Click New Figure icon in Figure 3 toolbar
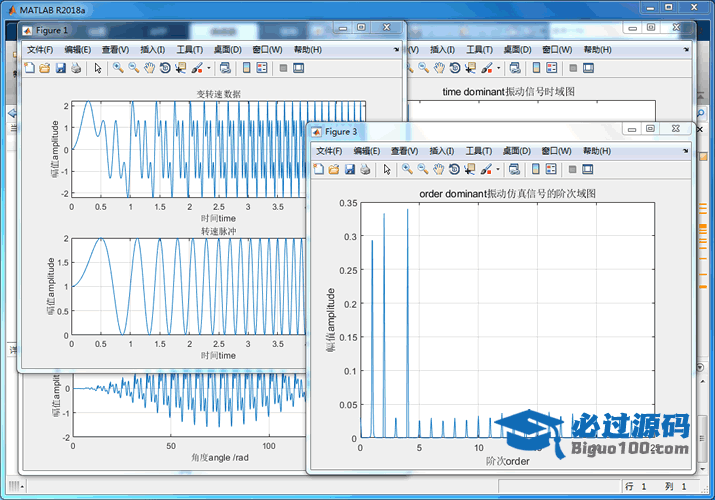Image resolution: width=715 pixels, height=500 pixels. (319, 170)
